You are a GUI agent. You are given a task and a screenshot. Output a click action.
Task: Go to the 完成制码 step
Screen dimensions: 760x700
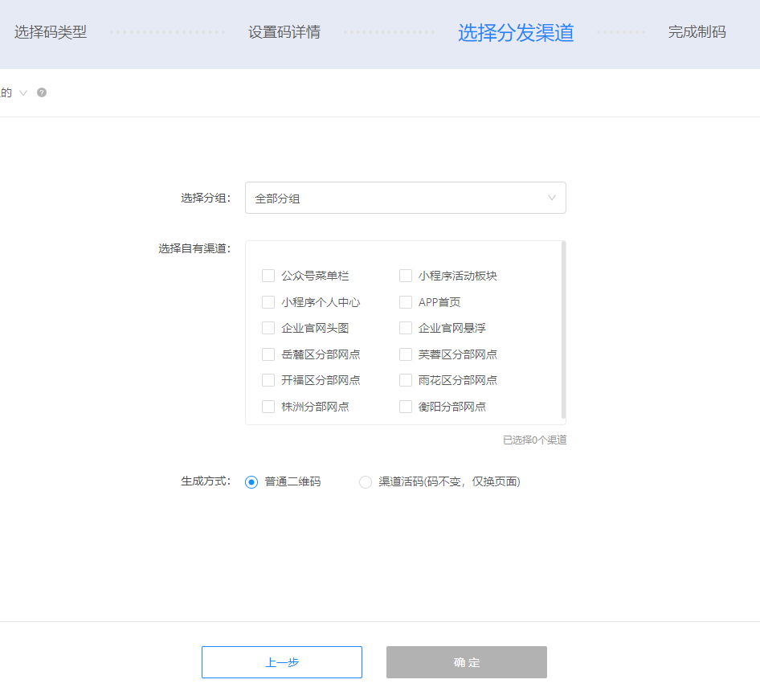697,32
